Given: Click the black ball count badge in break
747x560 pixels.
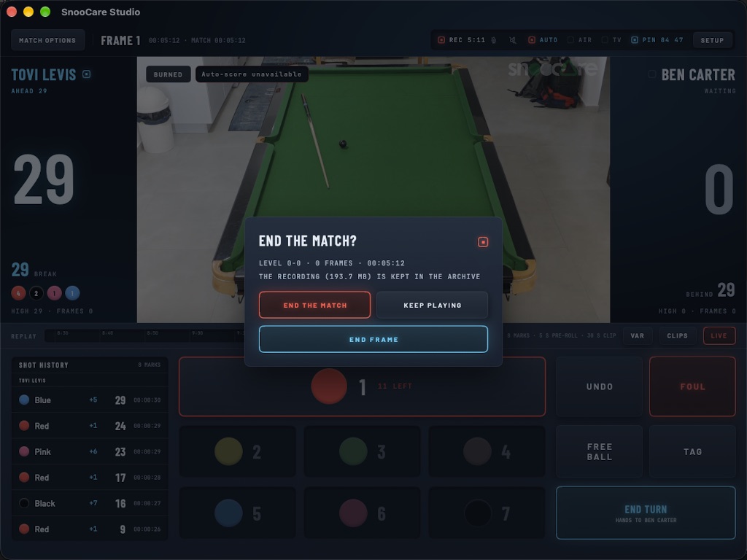Looking at the screenshot, I should [36, 293].
